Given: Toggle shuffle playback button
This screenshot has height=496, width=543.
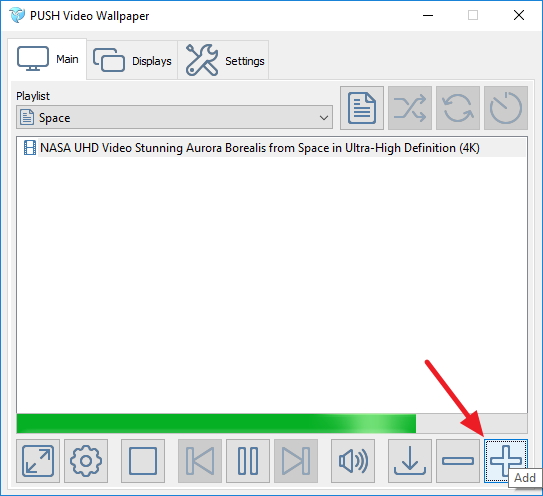Looking at the screenshot, I should pos(410,108).
